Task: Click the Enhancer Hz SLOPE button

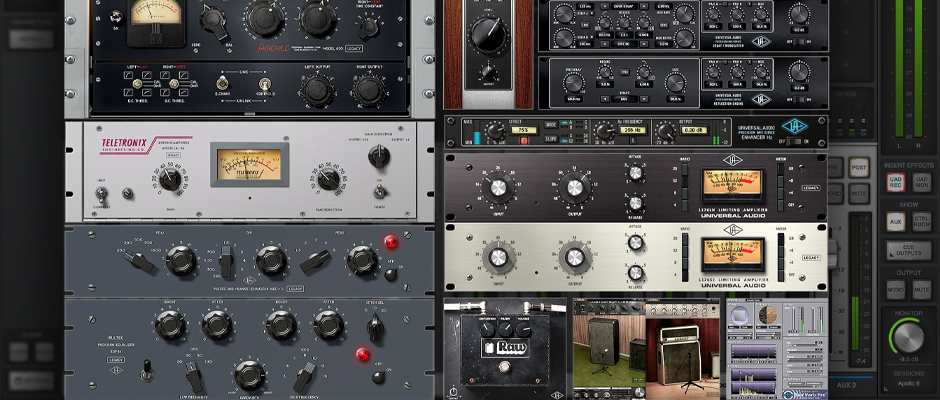Action: point(551,139)
